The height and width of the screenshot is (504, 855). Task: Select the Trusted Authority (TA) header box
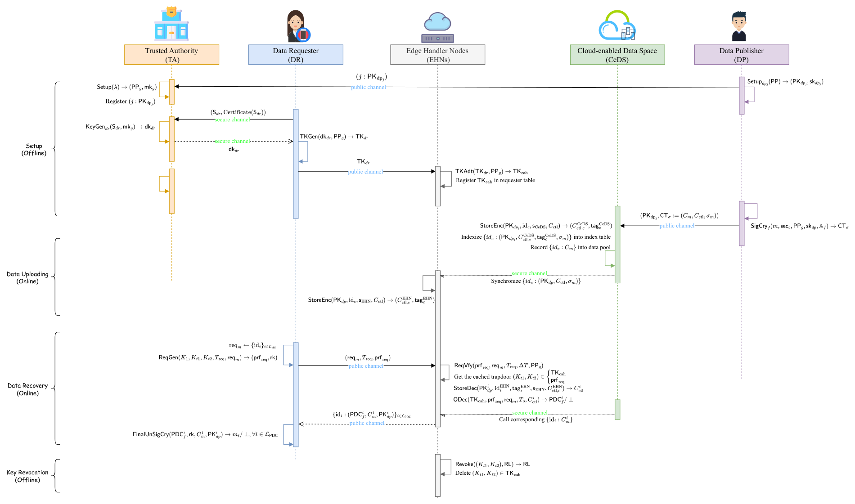171,55
